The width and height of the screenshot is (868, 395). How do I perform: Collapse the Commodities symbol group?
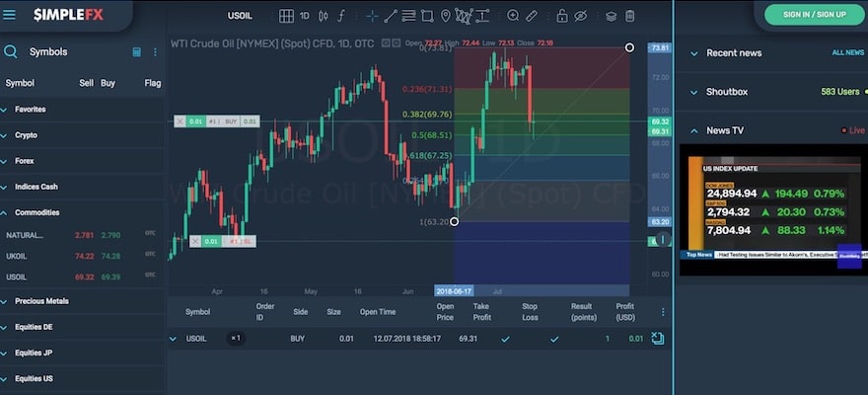pos(36,212)
